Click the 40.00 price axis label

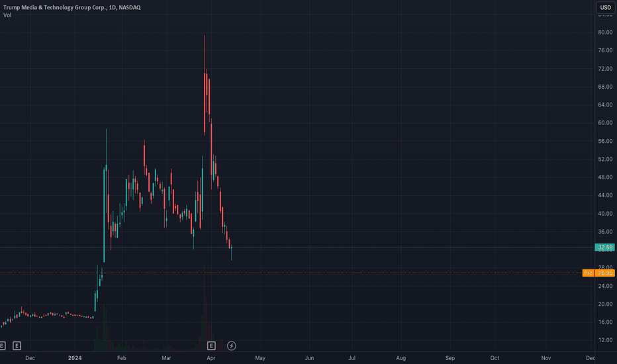(x=605, y=213)
